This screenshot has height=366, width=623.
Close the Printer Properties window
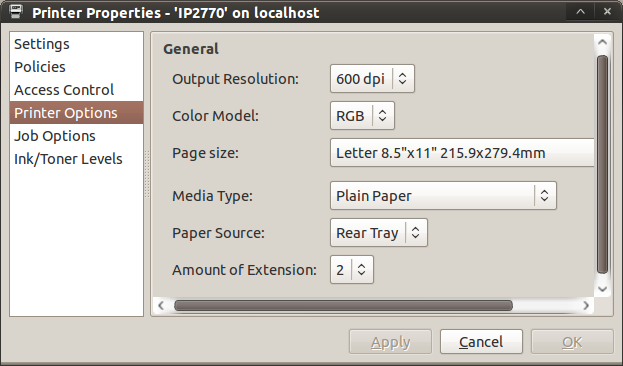click(607, 12)
